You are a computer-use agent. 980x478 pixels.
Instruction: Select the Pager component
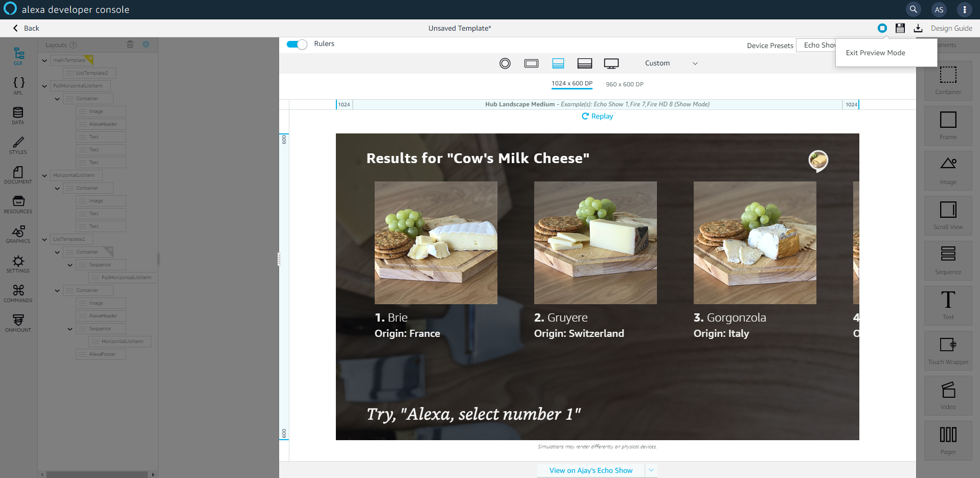947,440
